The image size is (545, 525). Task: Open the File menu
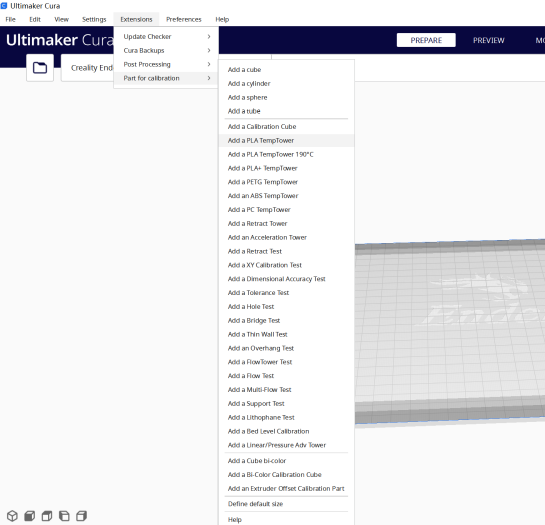(x=10, y=19)
